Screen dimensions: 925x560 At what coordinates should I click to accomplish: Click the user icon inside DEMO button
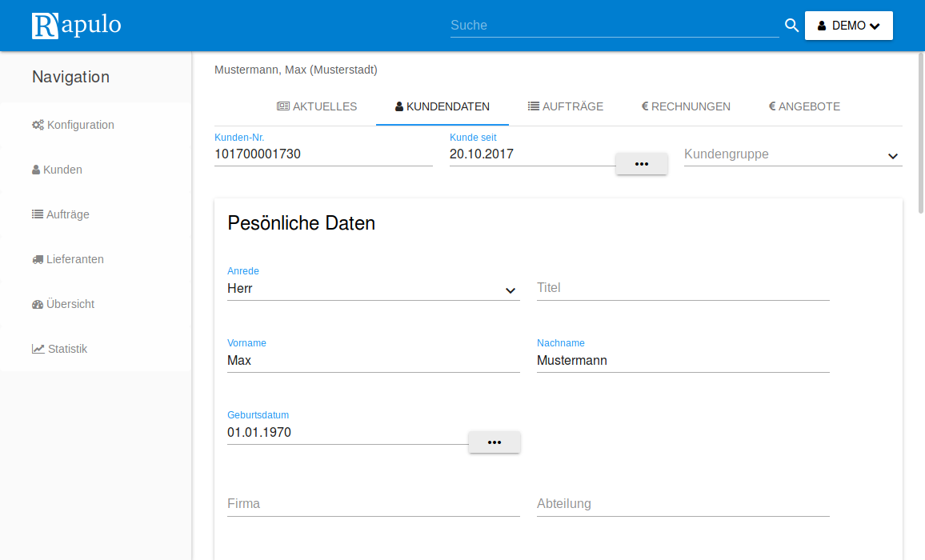tap(823, 25)
